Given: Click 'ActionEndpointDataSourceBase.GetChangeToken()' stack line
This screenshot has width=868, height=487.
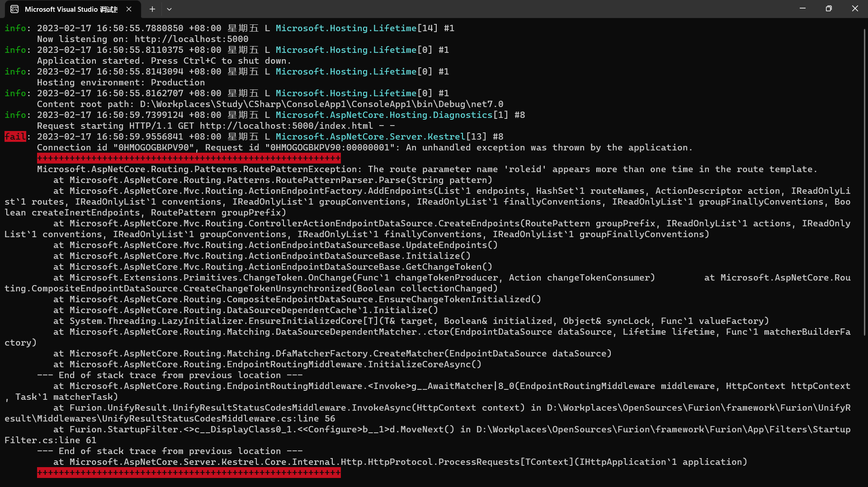Looking at the screenshot, I should coord(273,267).
